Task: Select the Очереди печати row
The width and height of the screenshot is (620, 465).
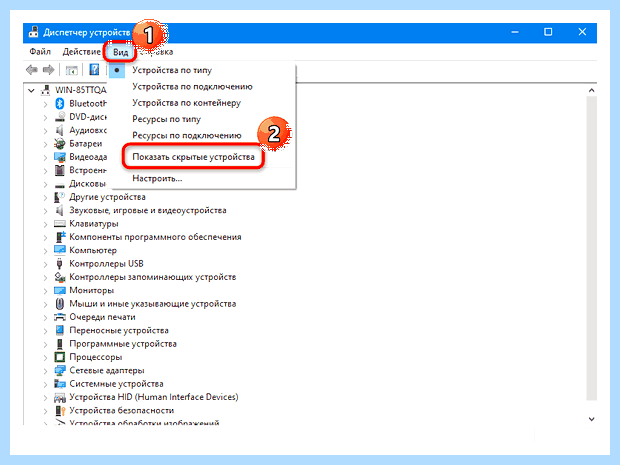Action: 102,317
